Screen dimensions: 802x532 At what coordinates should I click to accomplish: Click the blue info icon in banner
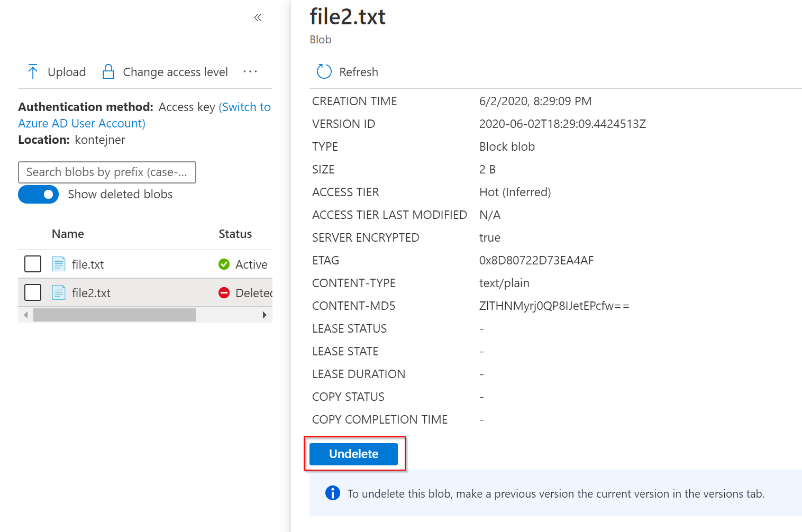click(x=332, y=493)
